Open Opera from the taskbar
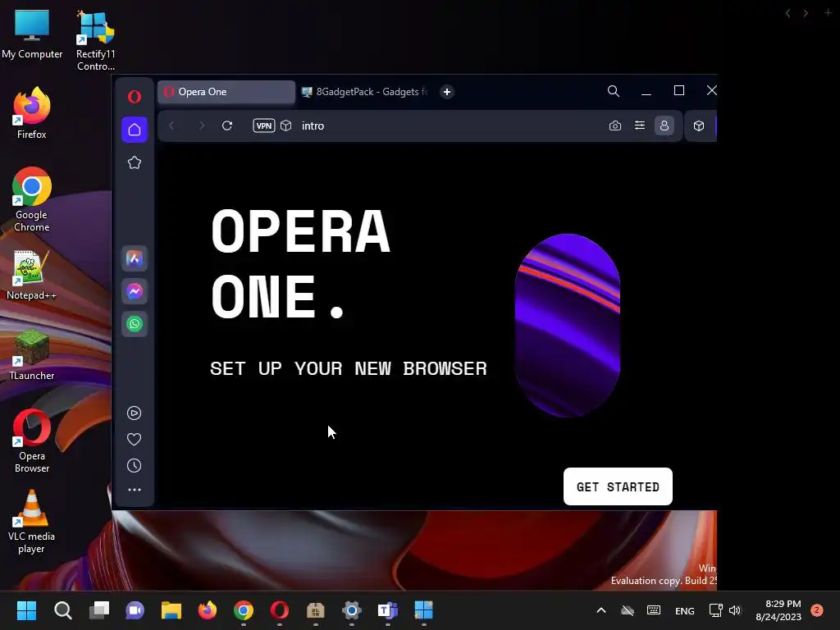Viewport: 840px width, 630px height. [x=280, y=609]
